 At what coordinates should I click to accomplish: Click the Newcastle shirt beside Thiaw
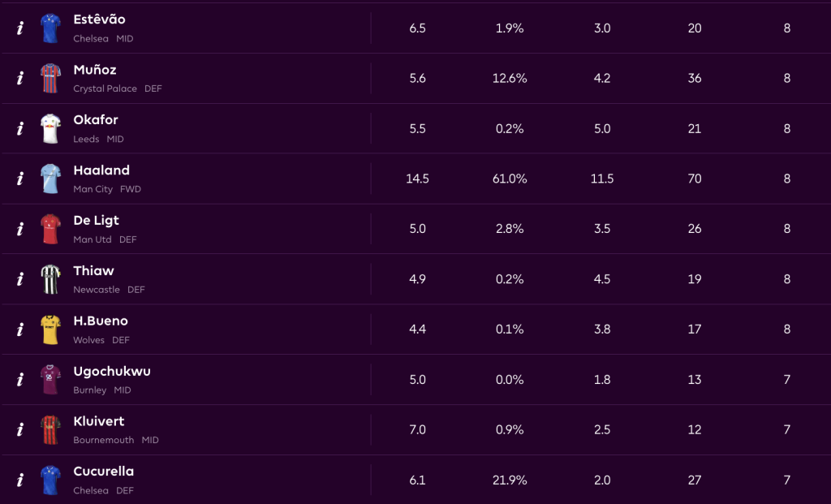click(x=50, y=280)
